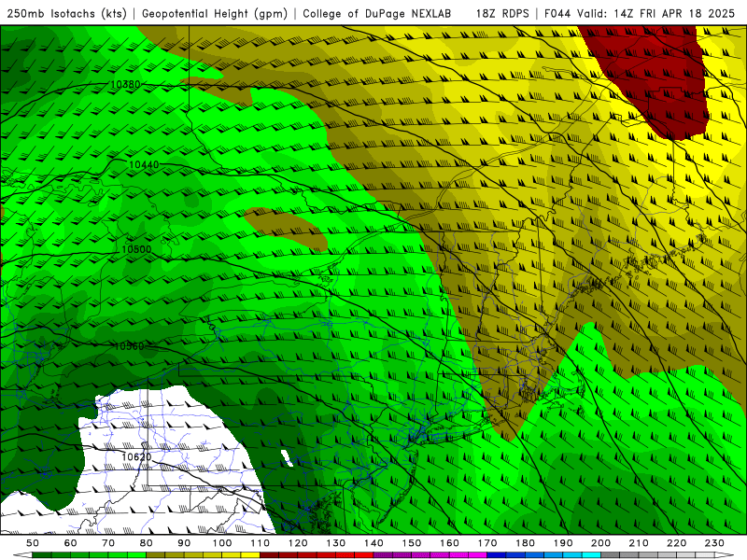Image resolution: width=747 pixels, height=560 pixels.
Task: Click the legend value 210
Action: point(639,543)
